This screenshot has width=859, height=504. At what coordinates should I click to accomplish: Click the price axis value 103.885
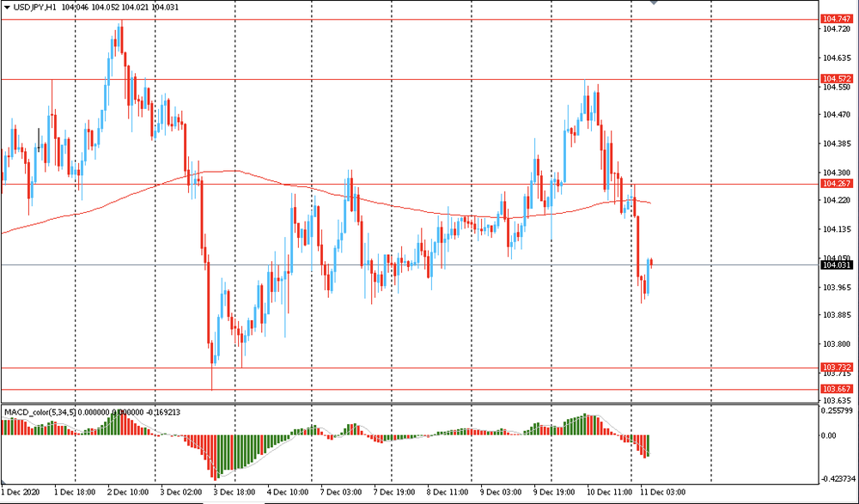pos(836,315)
